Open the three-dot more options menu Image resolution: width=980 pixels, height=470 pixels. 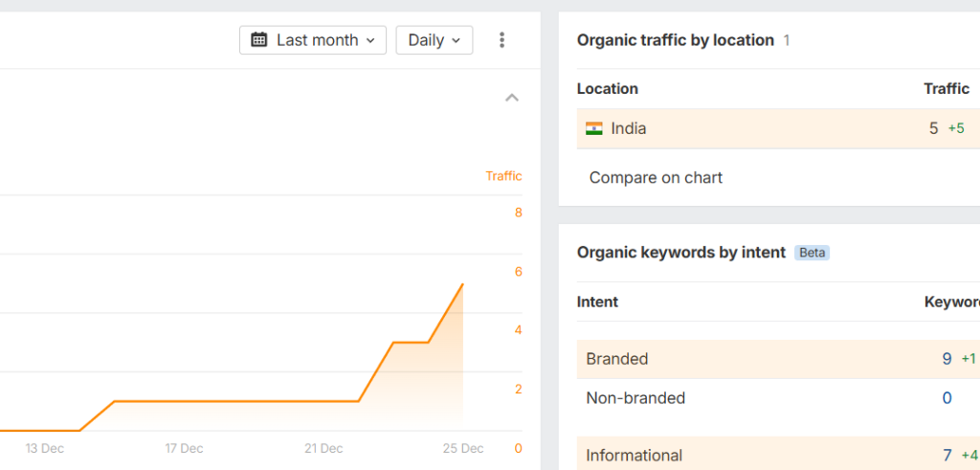tap(502, 40)
